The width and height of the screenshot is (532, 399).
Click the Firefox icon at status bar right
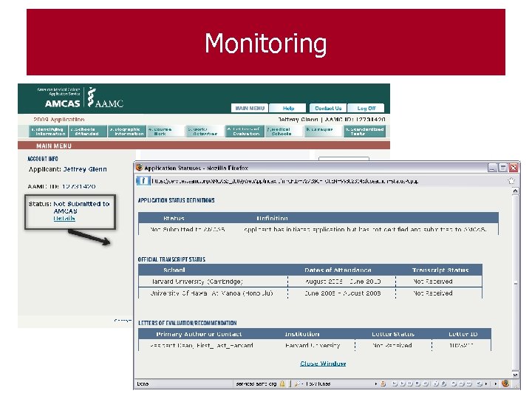(x=505, y=383)
